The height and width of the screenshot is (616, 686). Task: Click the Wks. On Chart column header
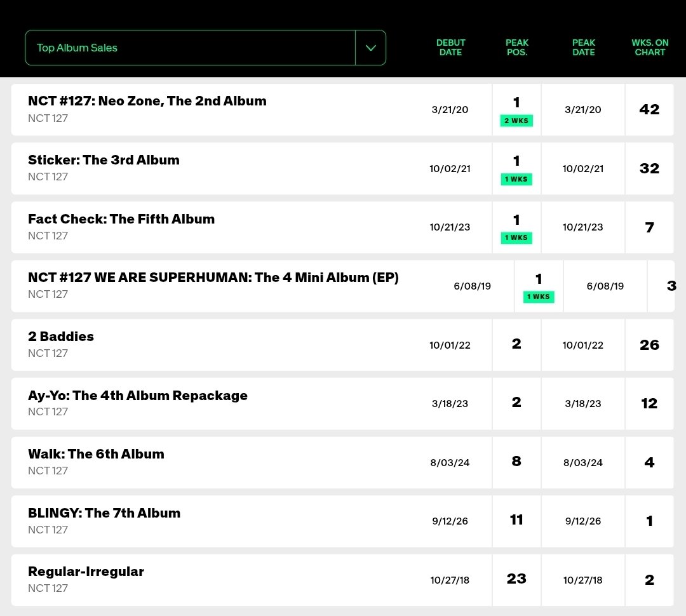(x=650, y=47)
